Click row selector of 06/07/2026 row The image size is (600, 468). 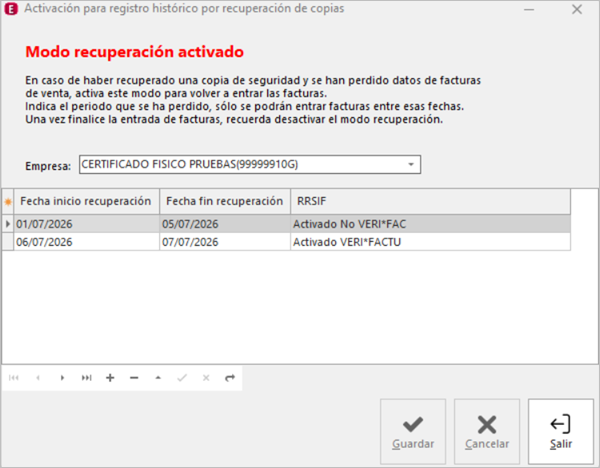tap(8, 242)
